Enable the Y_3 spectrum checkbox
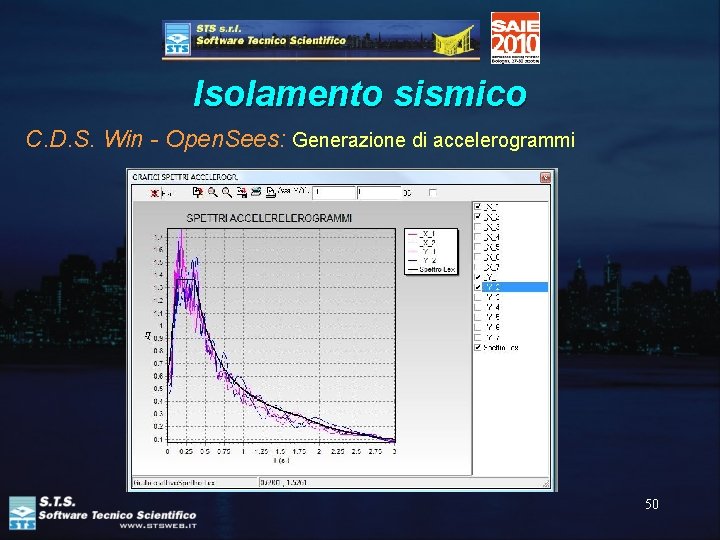Viewport: 720px width, 540px height. [x=478, y=297]
